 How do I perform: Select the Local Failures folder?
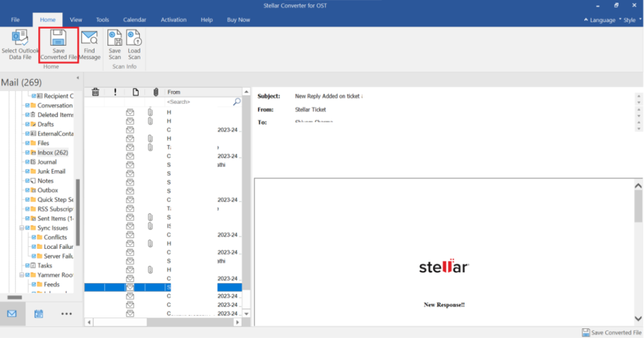[58, 246]
